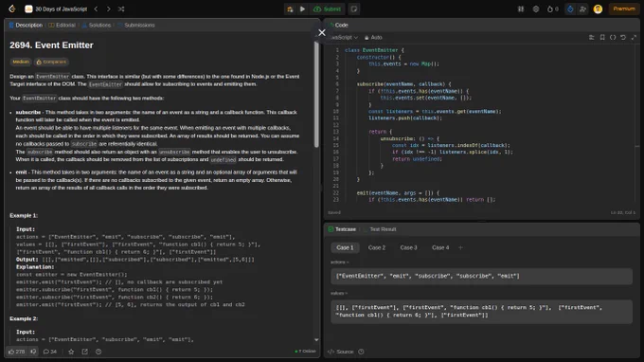This screenshot has width=644, height=362.
Task: Star the problem as favorite
Action: pos(71,352)
